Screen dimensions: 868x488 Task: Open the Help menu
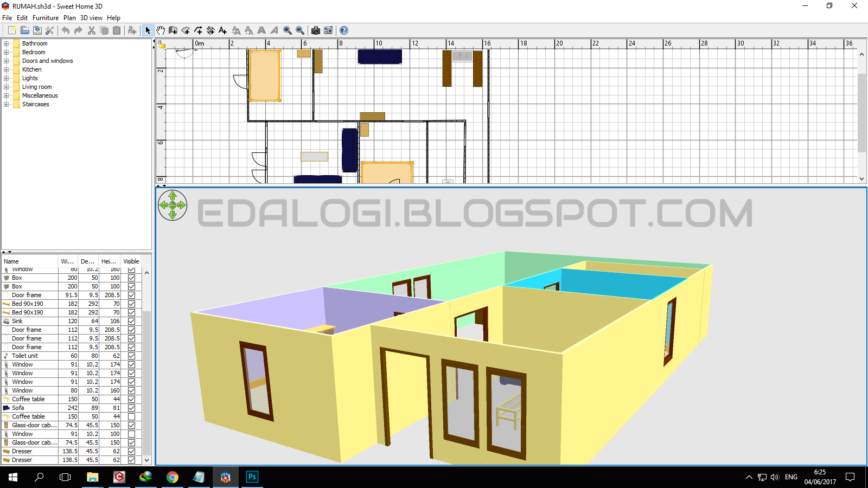pyautogui.click(x=113, y=18)
